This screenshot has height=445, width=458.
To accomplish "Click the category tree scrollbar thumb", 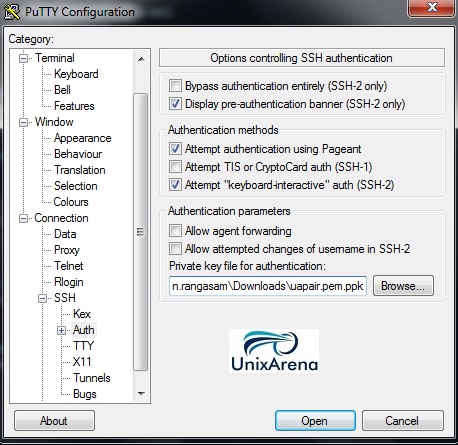I will [x=141, y=232].
